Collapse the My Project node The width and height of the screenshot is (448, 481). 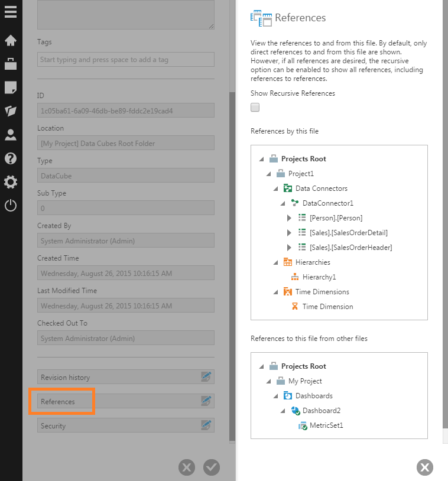pos(268,381)
